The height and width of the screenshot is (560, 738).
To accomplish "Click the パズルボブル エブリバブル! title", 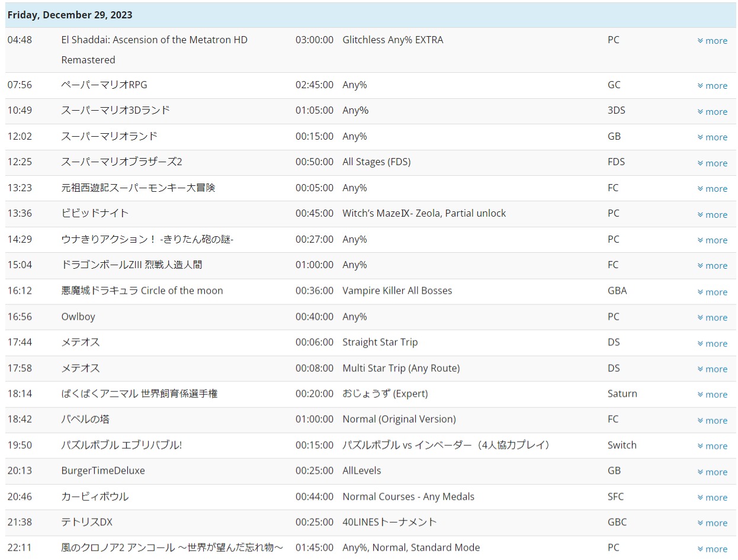I will click(x=121, y=445).
